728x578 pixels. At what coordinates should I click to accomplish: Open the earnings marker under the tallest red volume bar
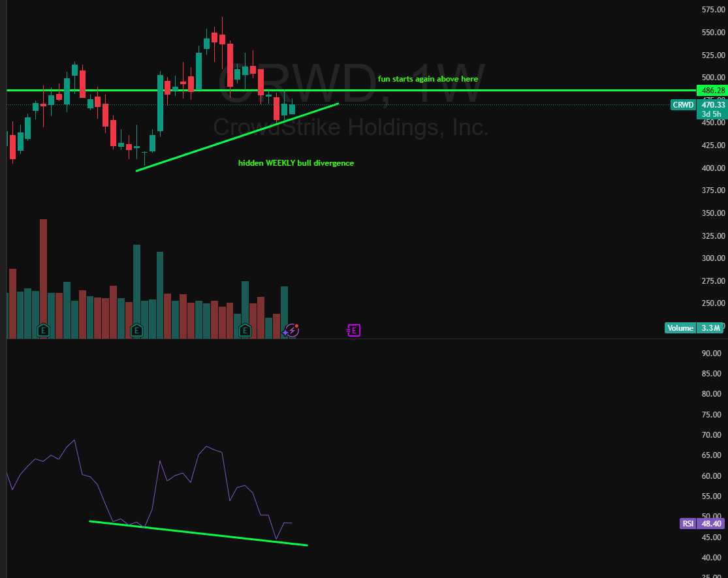(x=43, y=330)
